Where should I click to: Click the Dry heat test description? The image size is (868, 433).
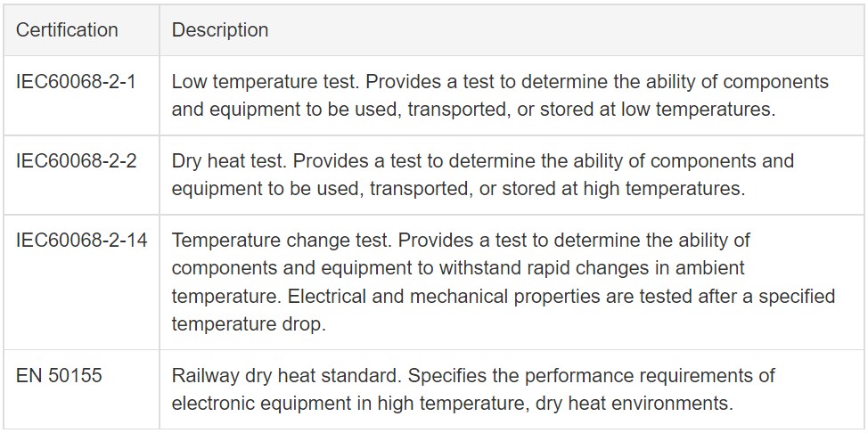(483, 175)
